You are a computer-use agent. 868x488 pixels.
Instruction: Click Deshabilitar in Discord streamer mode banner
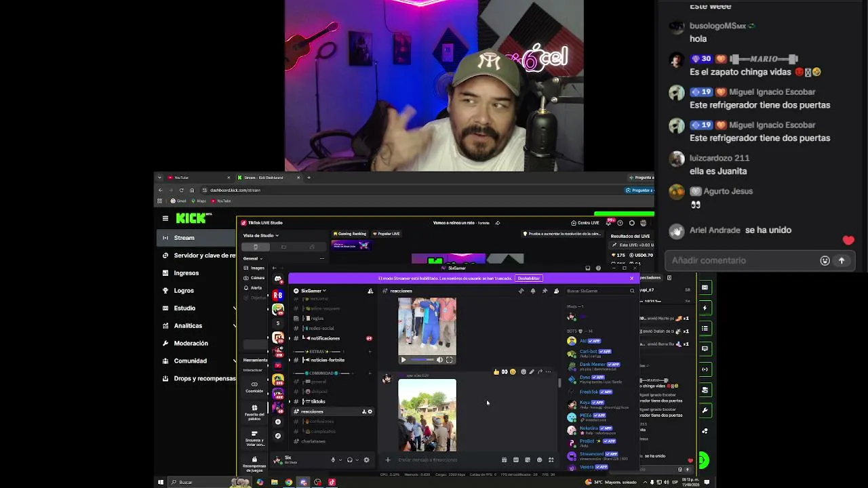528,279
